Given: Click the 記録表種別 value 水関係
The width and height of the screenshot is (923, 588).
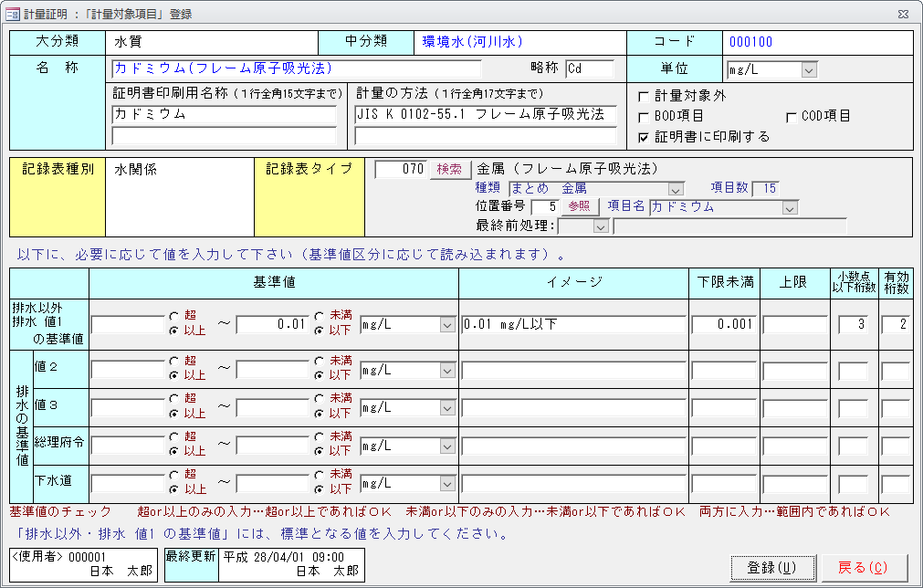Looking at the screenshot, I should click(135, 170).
